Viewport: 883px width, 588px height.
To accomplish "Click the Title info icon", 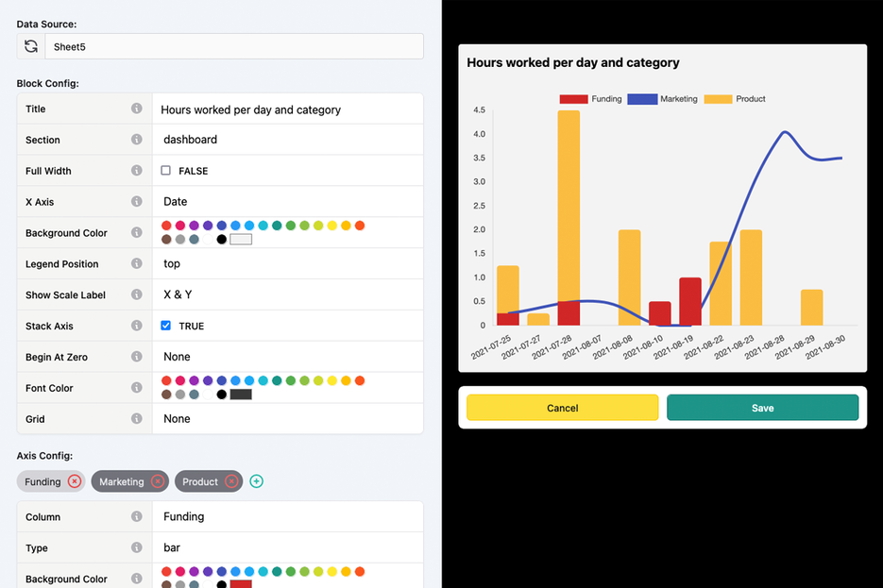I will 138,109.
